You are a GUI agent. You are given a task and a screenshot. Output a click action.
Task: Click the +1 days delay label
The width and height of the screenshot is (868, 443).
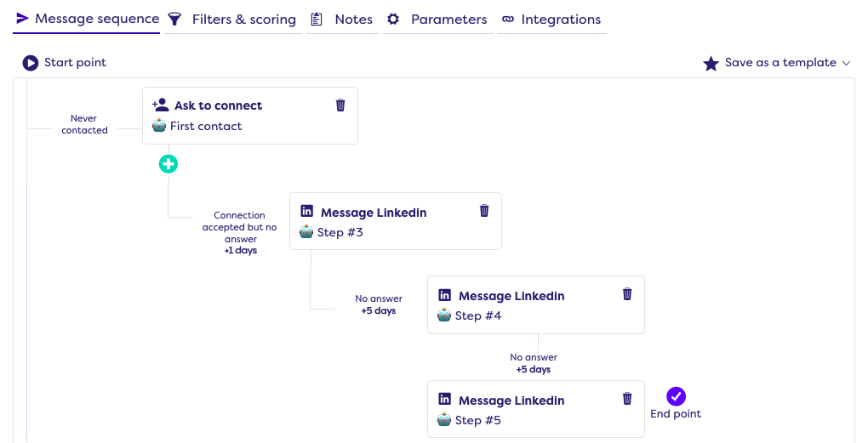click(240, 251)
